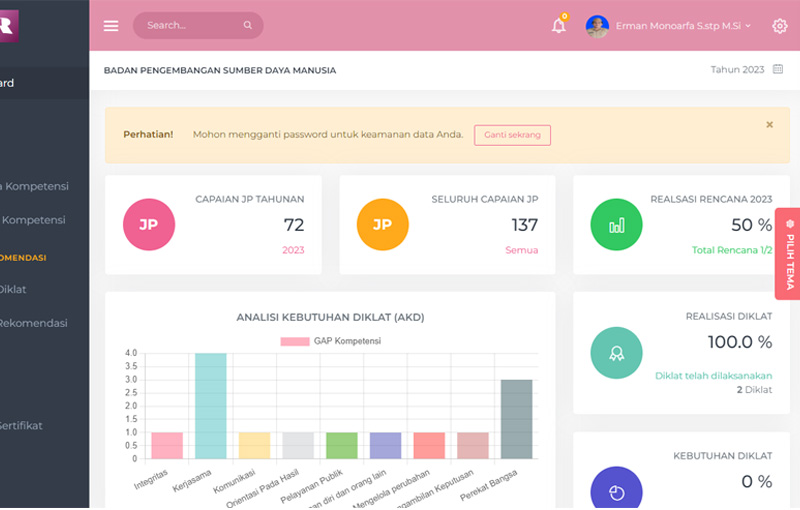The height and width of the screenshot is (510, 800).
Task: Open the settings gear icon
Action: 780,26
